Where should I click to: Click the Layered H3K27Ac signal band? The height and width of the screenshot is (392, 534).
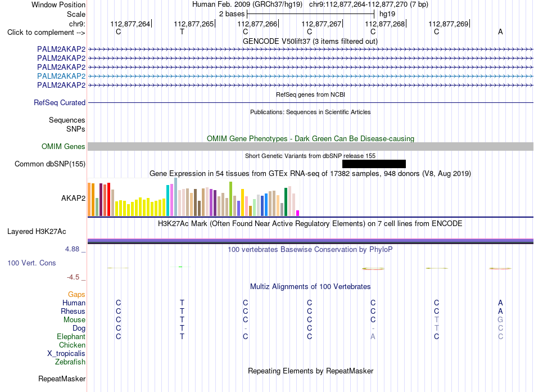pyautogui.click(x=310, y=241)
